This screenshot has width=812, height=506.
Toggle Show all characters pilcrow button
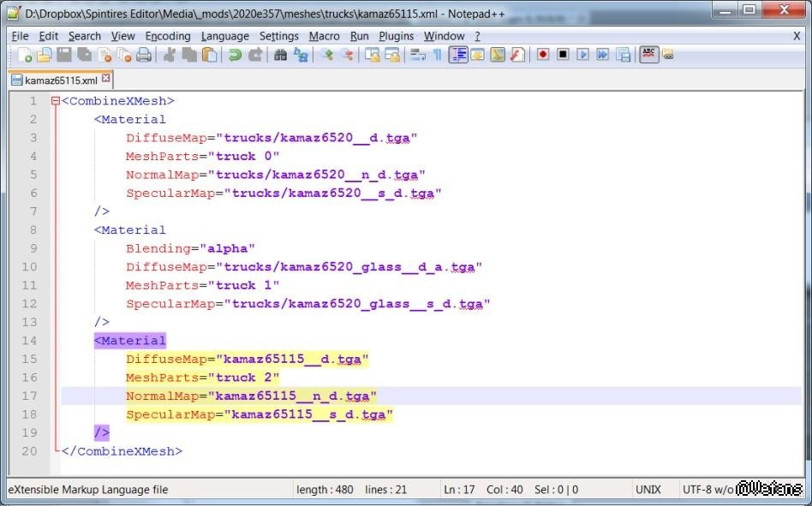tap(437, 55)
